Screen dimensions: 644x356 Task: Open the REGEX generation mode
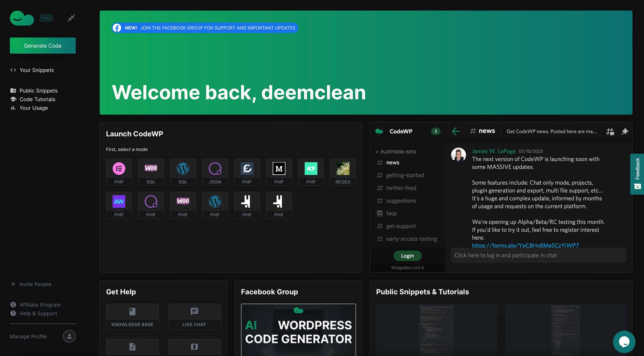tap(342, 172)
